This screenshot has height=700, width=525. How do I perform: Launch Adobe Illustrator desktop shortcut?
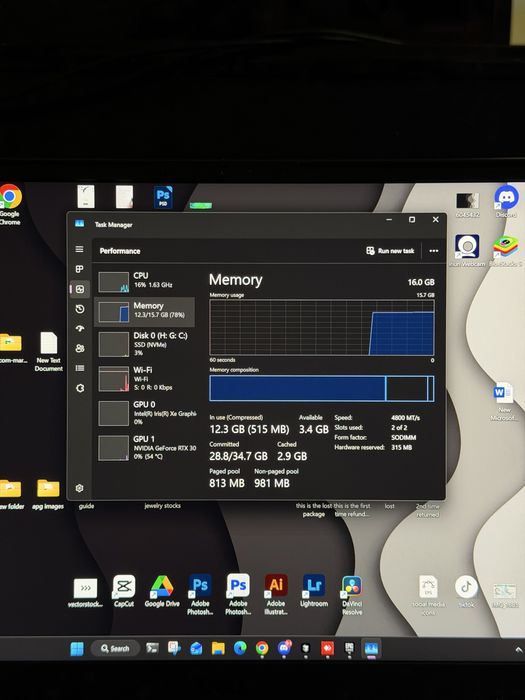[x=276, y=594]
